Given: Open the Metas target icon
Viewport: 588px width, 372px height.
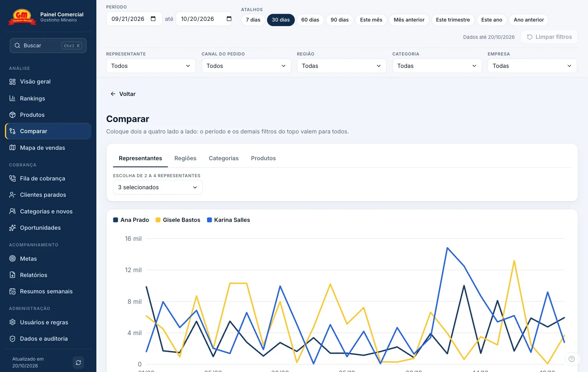Looking at the screenshot, I should point(12,258).
